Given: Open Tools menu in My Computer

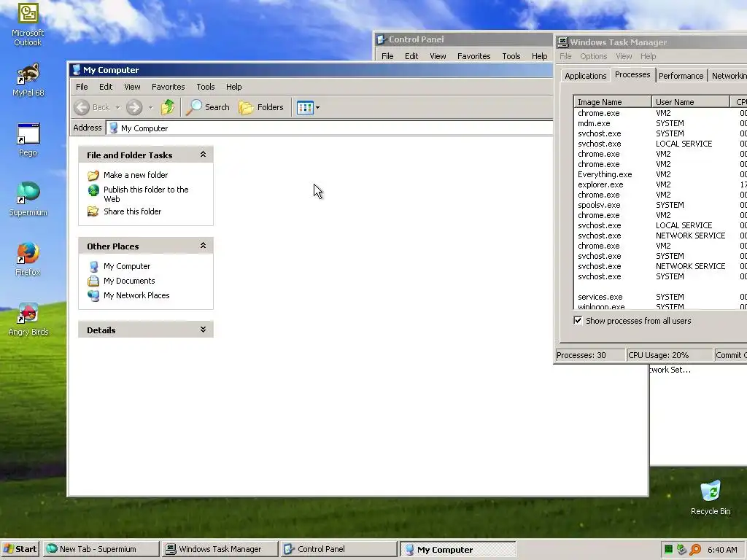Looking at the screenshot, I should pos(205,87).
